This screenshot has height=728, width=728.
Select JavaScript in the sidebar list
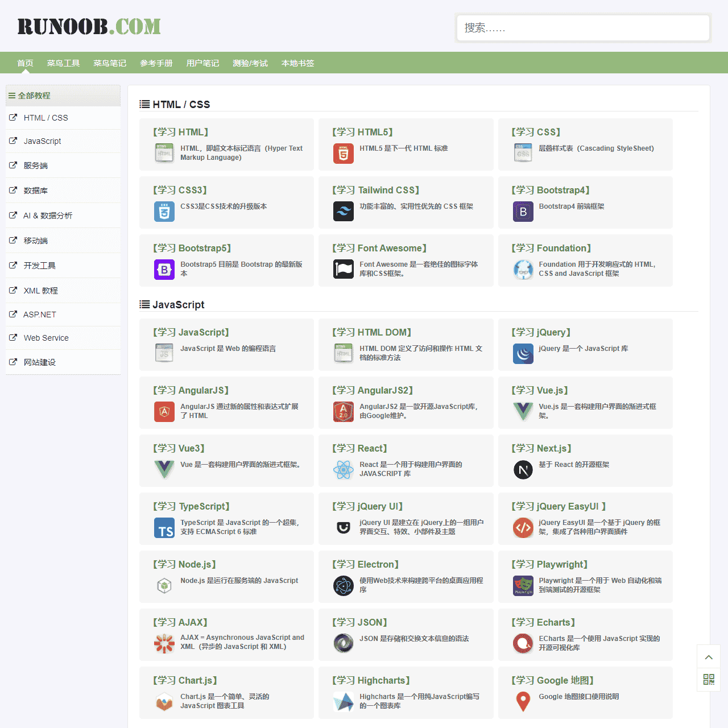42,141
